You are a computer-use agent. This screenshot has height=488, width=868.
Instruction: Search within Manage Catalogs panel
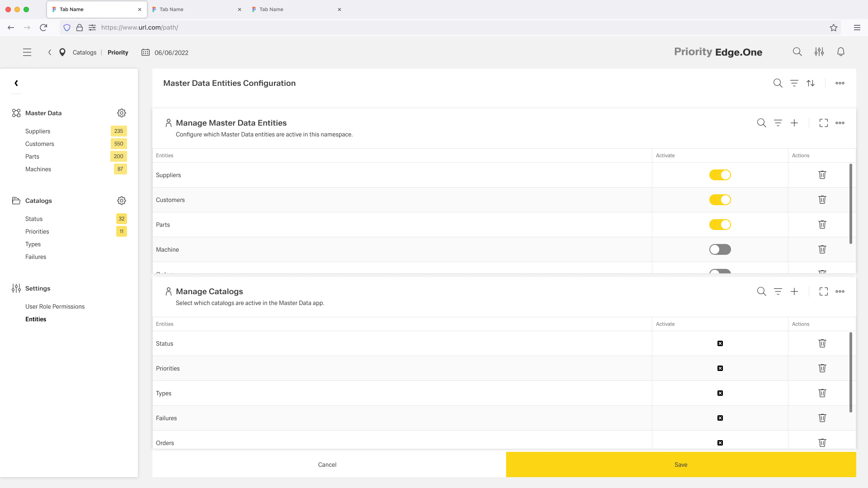pyautogui.click(x=762, y=291)
